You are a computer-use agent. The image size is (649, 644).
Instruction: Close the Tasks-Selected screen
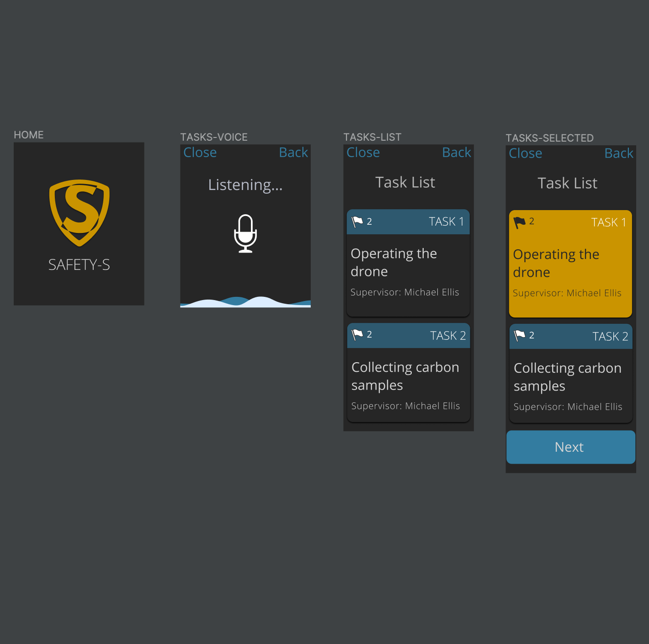[x=526, y=153]
